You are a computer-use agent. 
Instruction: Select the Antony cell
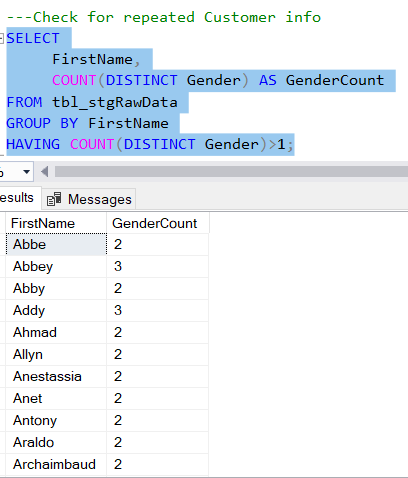(56, 420)
